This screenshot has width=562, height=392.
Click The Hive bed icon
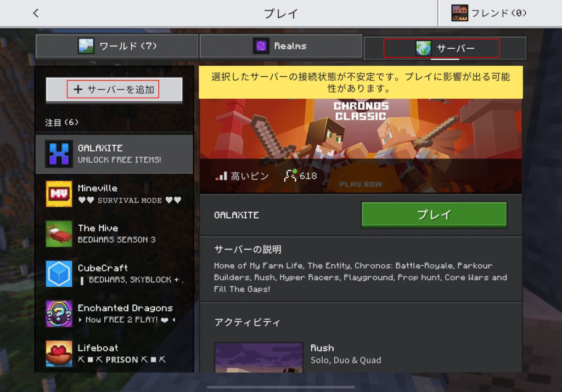coord(59,234)
